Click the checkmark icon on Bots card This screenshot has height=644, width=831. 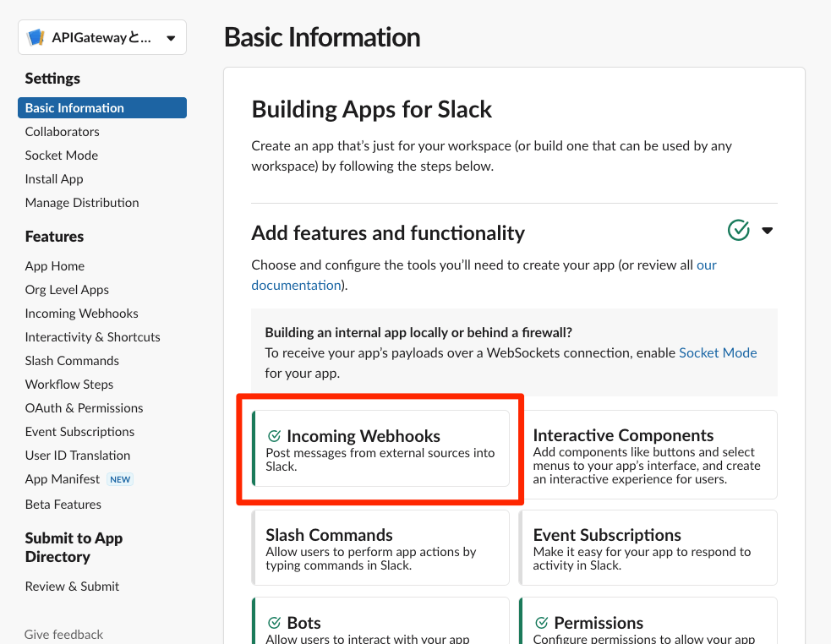point(274,623)
